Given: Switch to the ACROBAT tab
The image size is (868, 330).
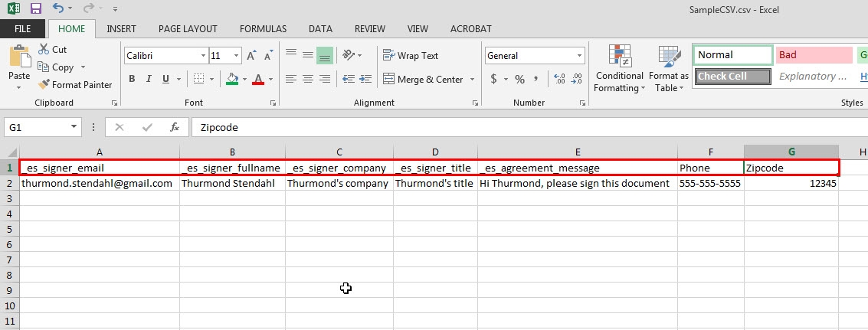Looking at the screenshot, I should 470,29.
